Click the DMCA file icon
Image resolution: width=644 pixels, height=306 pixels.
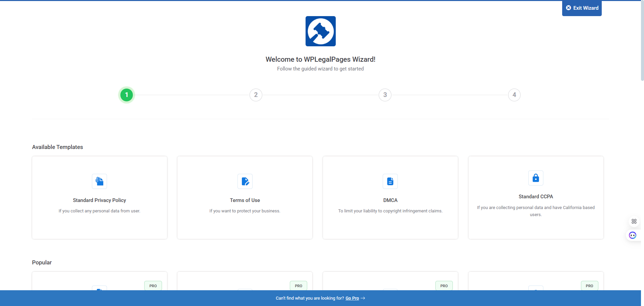coord(390,181)
